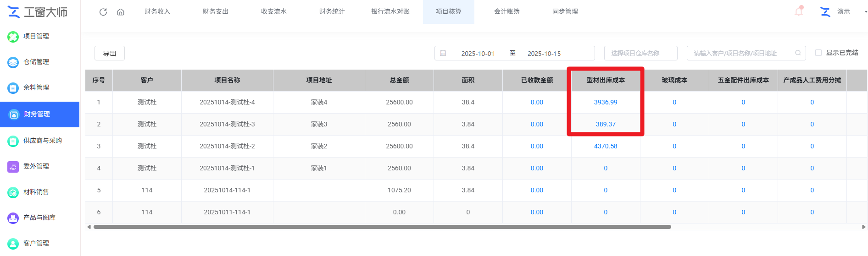
Task: Go to home via house icon
Action: click(x=121, y=12)
